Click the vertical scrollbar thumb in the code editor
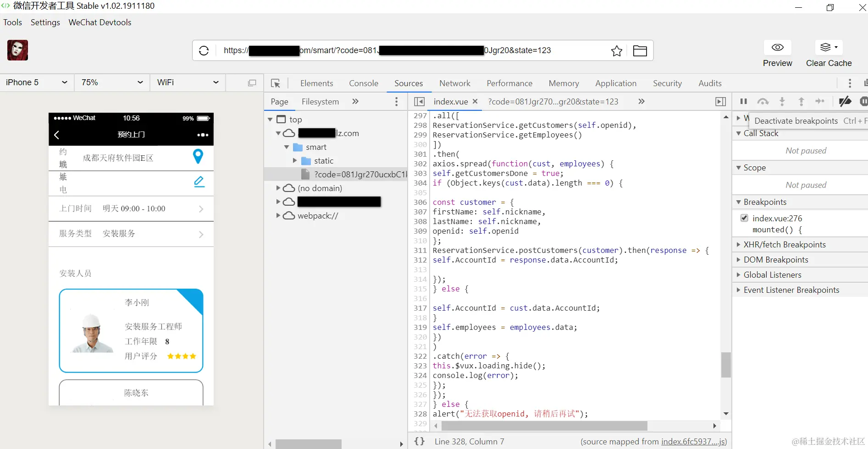The image size is (868, 449). click(x=726, y=365)
